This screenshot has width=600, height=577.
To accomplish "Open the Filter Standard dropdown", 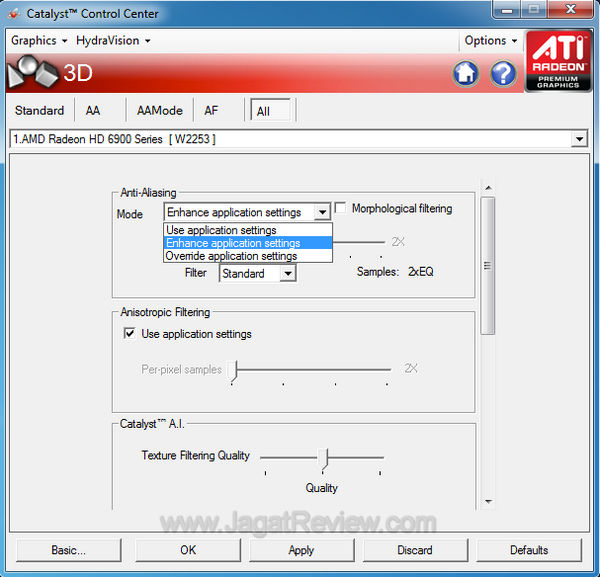I will click(288, 273).
